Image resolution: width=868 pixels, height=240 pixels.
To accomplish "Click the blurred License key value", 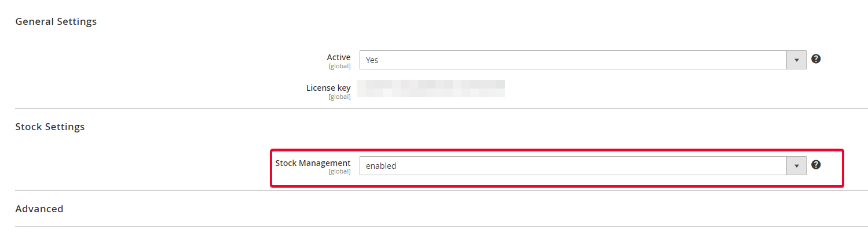I will point(431,88).
